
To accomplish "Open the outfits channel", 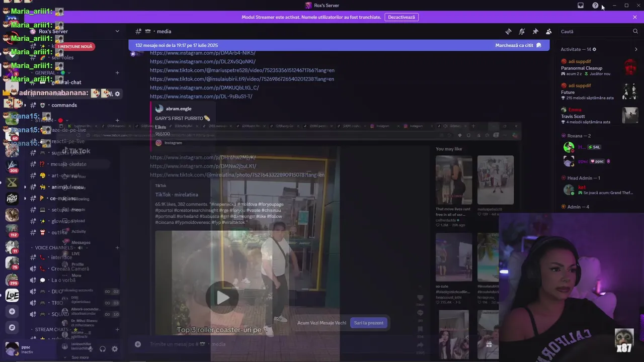I will [74, 232].
